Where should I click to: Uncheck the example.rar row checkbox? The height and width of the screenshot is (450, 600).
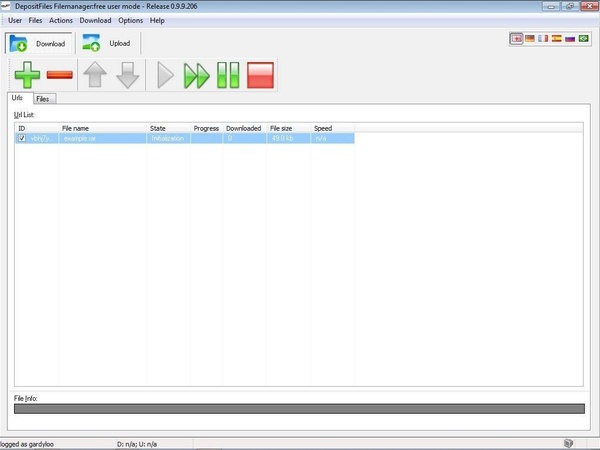(22, 138)
